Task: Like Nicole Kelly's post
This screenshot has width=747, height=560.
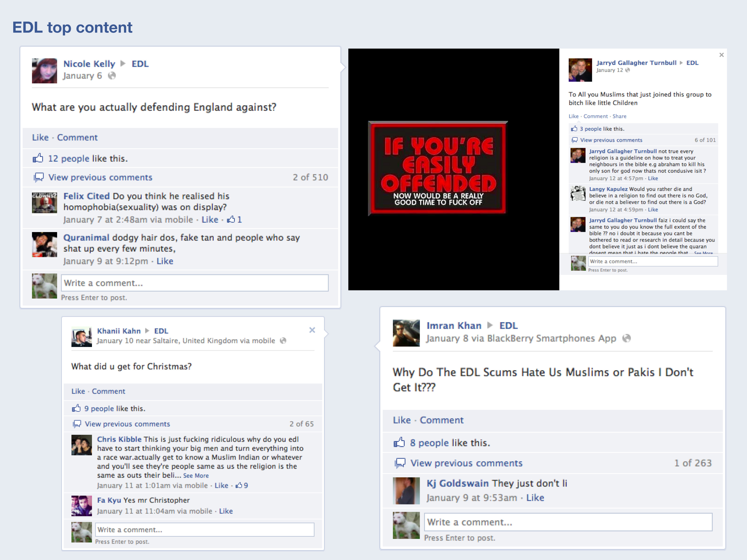Action: point(40,137)
